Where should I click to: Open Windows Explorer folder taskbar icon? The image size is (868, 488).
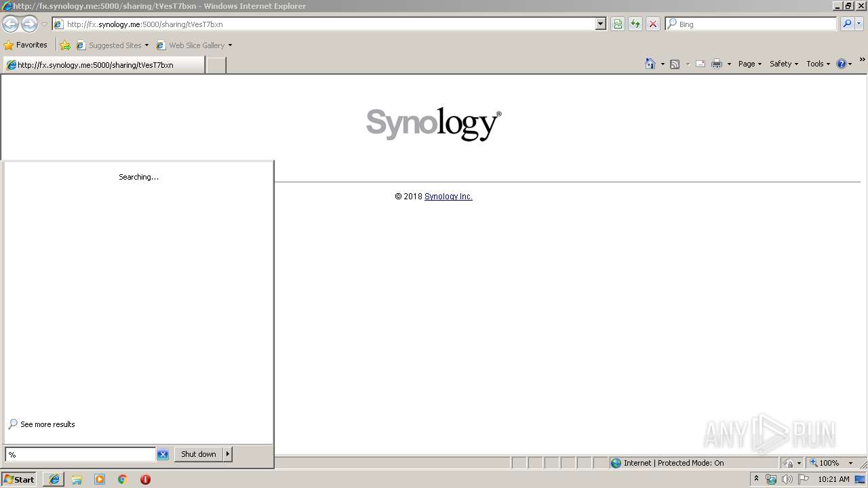click(77, 479)
